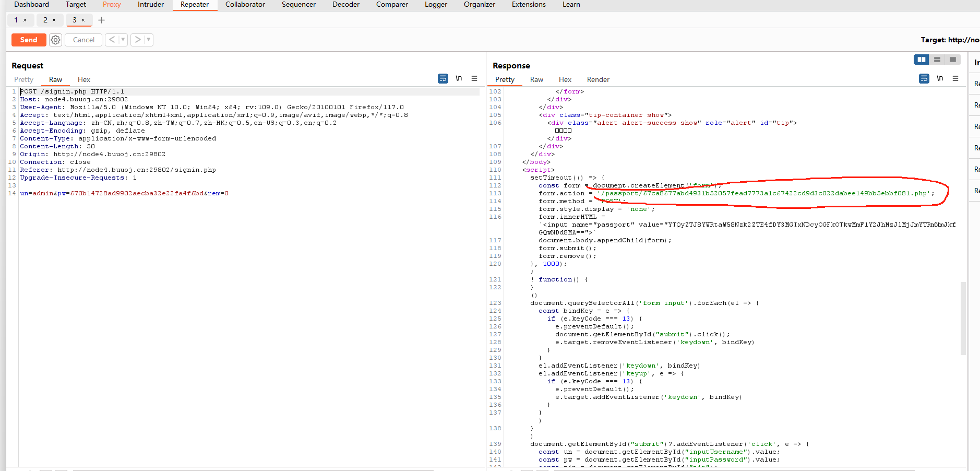Go forward to next request in history
The image size is (980, 471).
click(137, 40)
